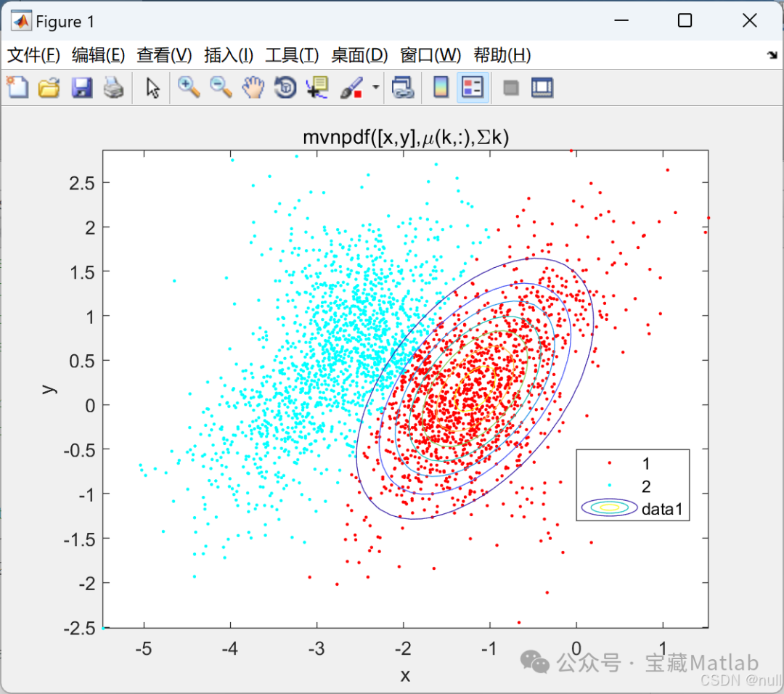
Task: Select the plot title mvnpdf text
Action: click(x=406, y=136)
